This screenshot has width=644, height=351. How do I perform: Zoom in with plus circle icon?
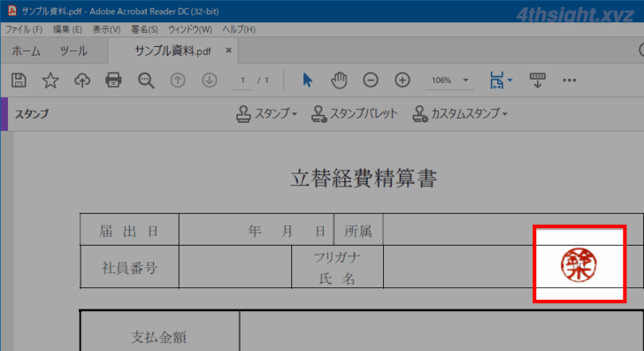point(402,80)
